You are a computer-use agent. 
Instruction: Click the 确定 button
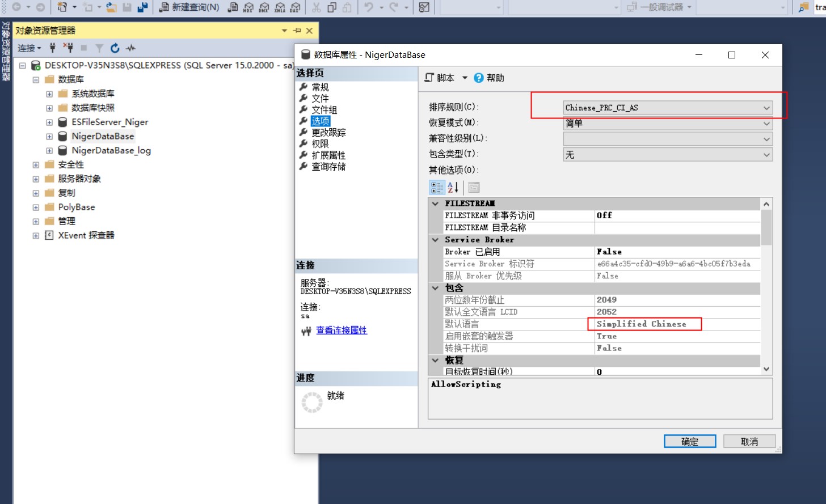tap(690, 441)
